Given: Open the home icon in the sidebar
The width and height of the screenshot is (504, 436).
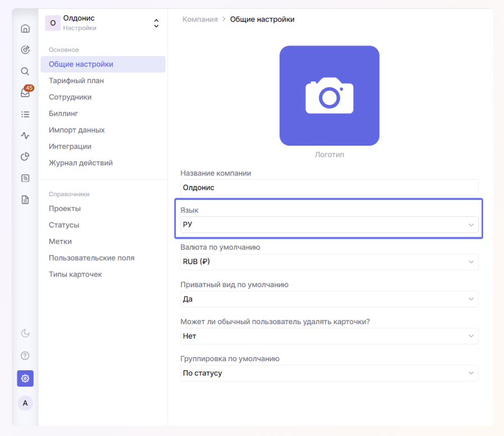Looking at the screenshot, I should pyautogui.click(x=25, y=29).
